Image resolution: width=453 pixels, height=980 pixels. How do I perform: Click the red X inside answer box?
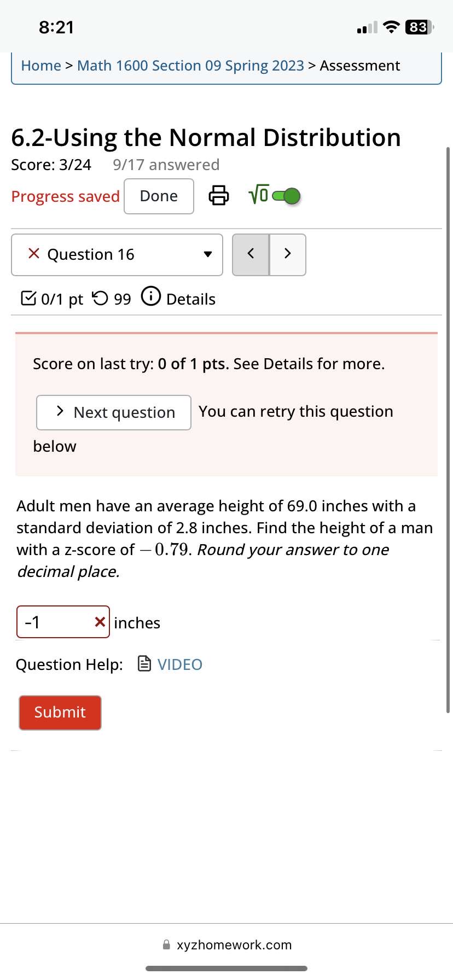(x=100, y=621)
